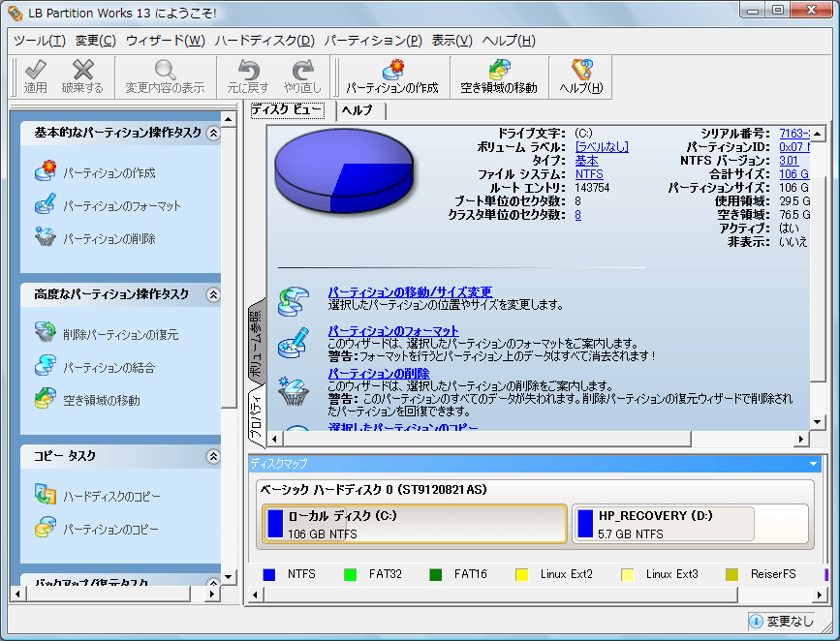This screenshot has height=641, width=840.
Task: Open the ツール(T) menu
Action: tap(39, 41)
